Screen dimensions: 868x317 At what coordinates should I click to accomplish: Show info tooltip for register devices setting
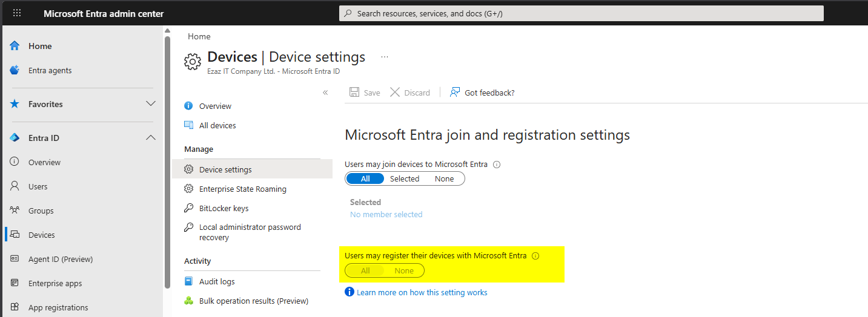point(535,256)
